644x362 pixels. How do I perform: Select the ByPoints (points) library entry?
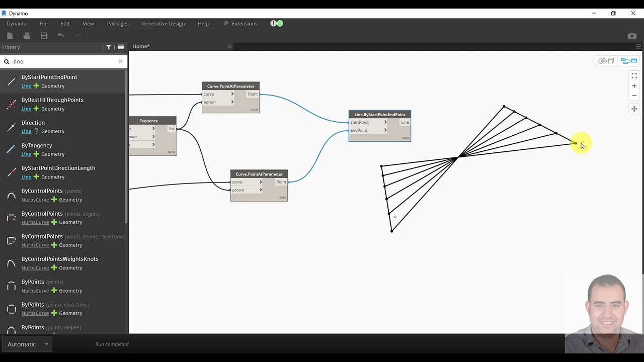click(63, 286)
